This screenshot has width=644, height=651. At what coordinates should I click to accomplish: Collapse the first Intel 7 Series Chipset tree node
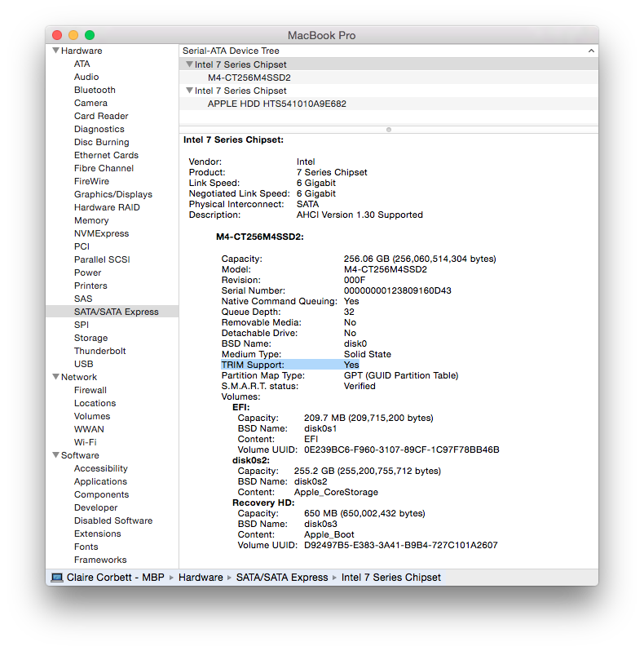(189, 64)
